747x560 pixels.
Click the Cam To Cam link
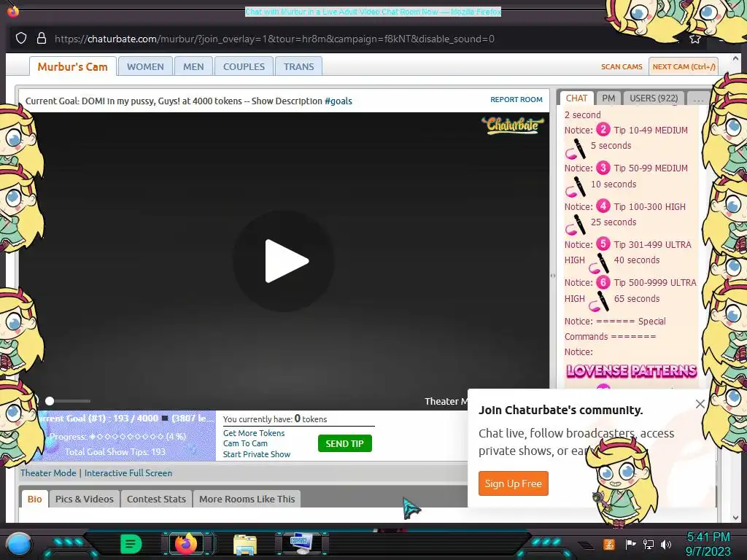pyautogui.click(x=245, y=443)
